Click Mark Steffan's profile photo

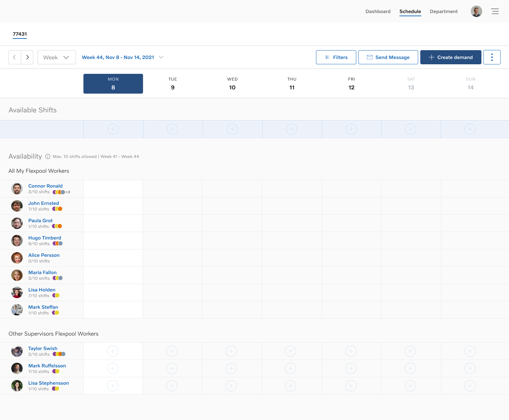(x=17, y=310)
